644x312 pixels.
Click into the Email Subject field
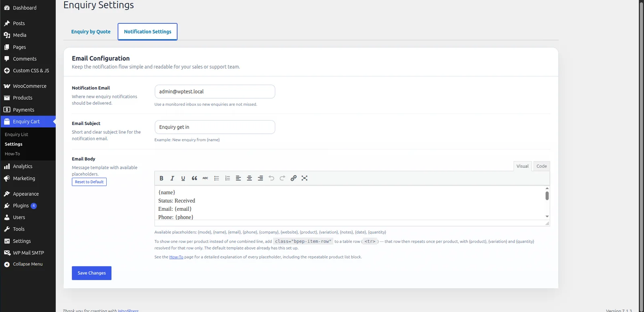[x=215, y=127]
